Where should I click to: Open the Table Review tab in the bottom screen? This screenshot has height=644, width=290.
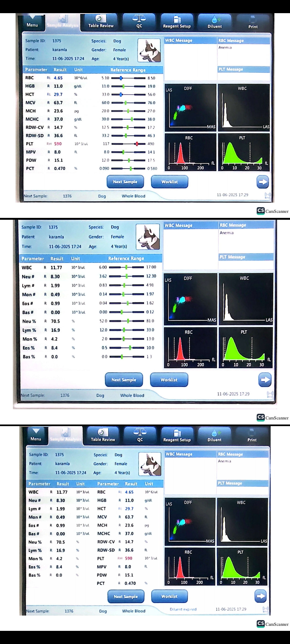pyautogui.click(x=103, y=435)
